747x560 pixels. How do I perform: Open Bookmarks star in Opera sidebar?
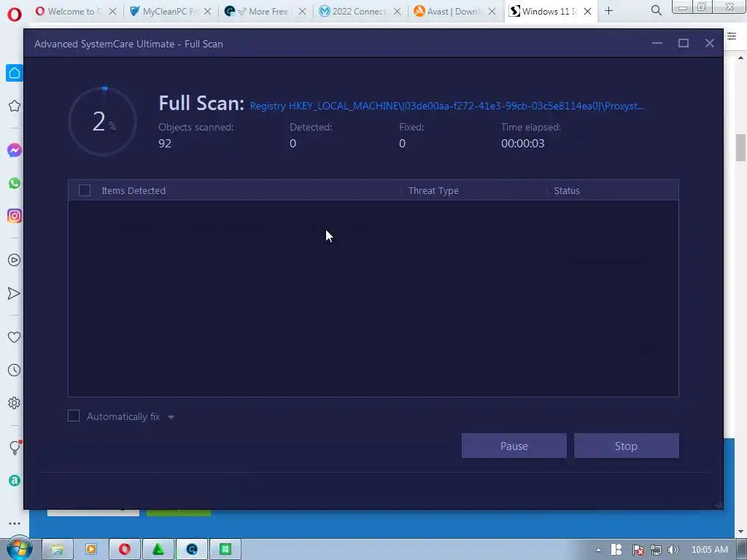(15, 106)
